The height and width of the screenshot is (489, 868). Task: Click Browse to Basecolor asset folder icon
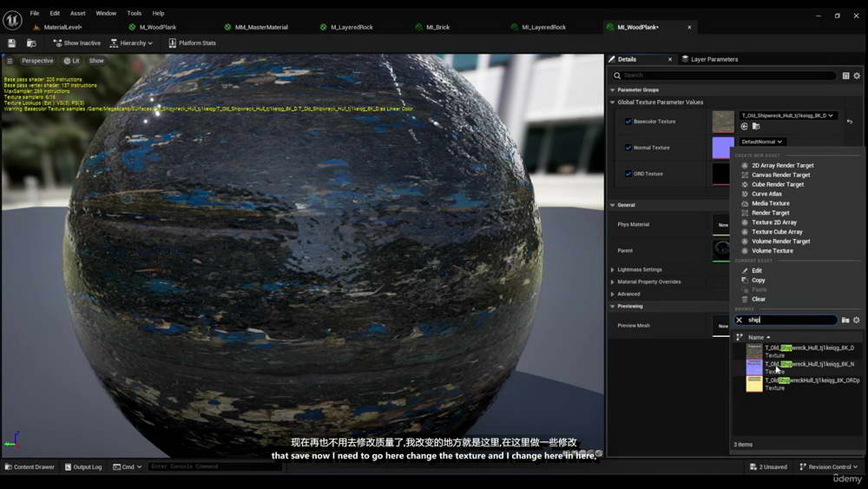coord(756,127)
